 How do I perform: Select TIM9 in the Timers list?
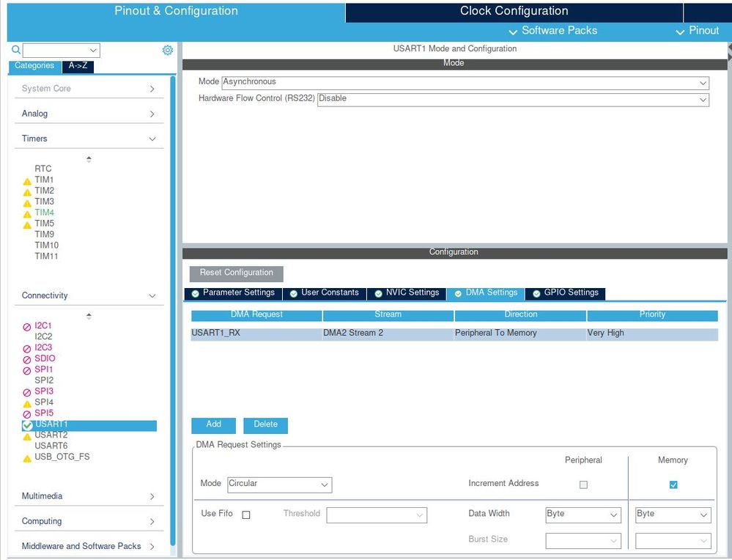point(45,235)
